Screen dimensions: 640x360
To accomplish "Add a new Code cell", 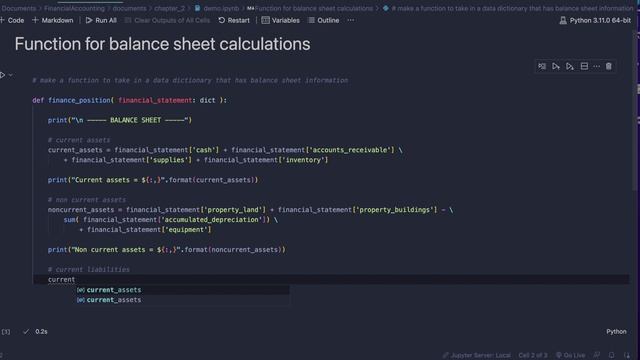I will [12, 20].
